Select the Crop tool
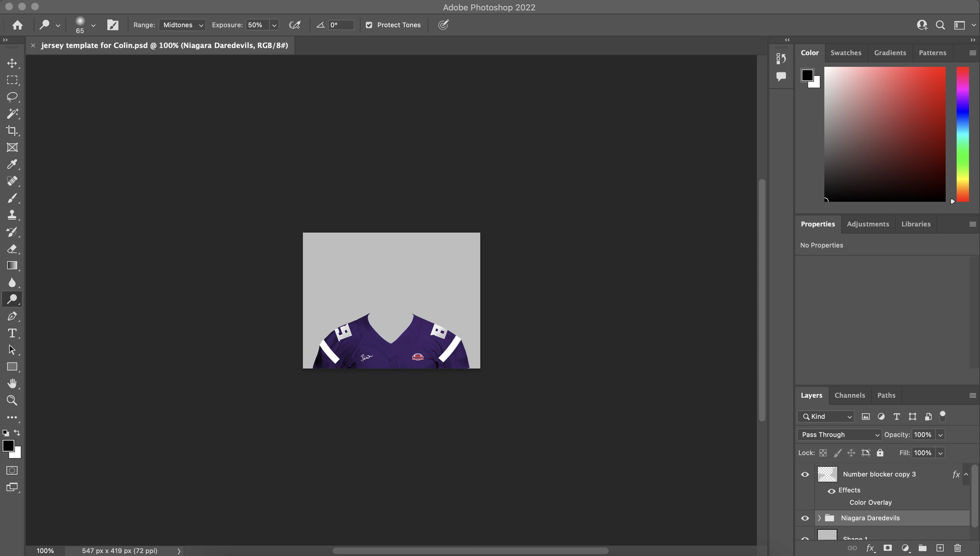The image size is (980, 556). click(12, 131)
